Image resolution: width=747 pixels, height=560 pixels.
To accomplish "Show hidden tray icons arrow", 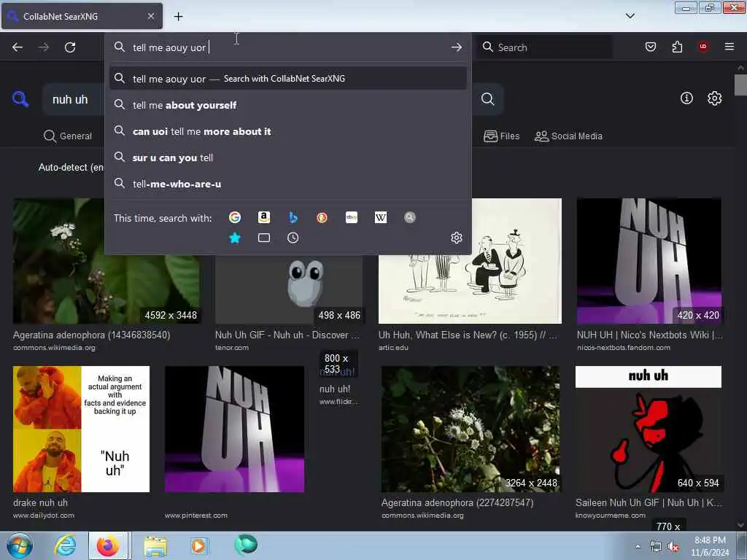I will pyautogui.click(x=638, y=547).
